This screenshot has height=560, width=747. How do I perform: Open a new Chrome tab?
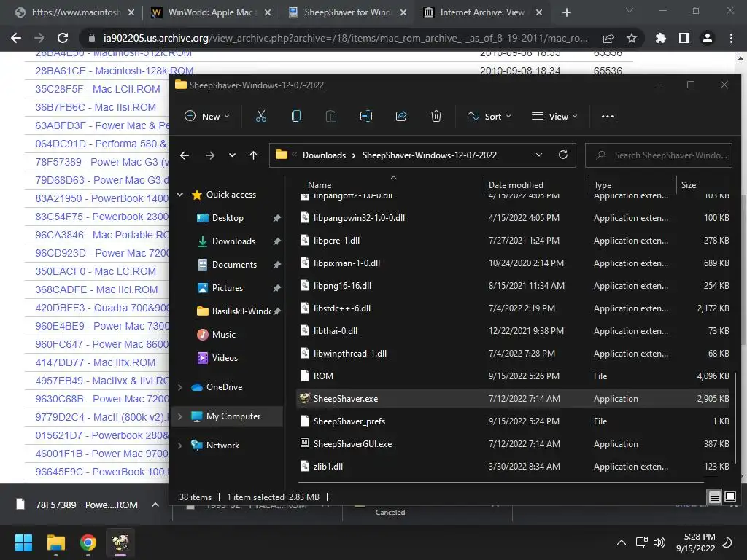(x=566, y=12)
